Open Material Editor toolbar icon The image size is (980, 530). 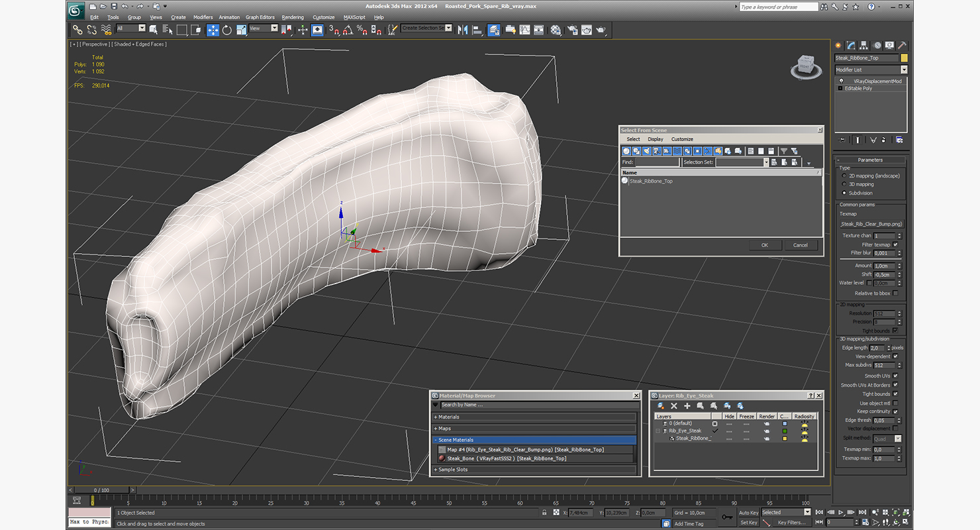coord(556,30)
